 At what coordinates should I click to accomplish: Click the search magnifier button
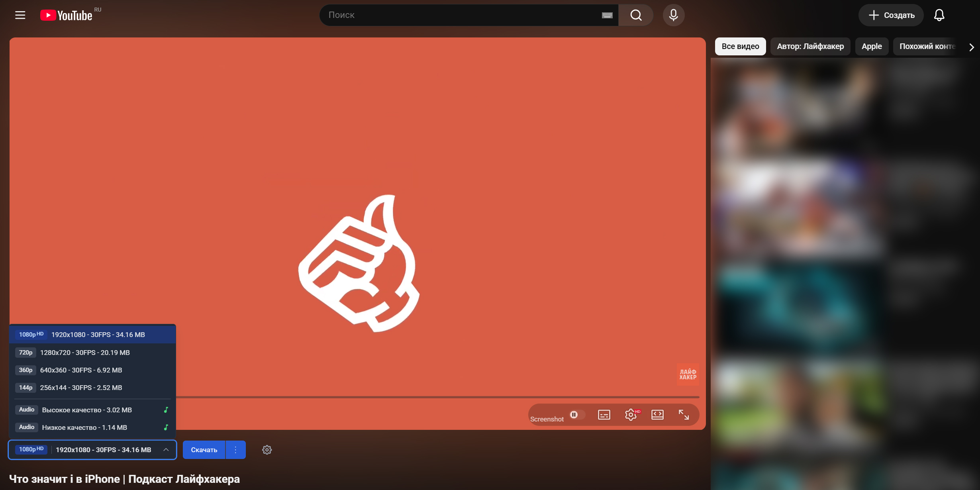[x=636, y=15]
